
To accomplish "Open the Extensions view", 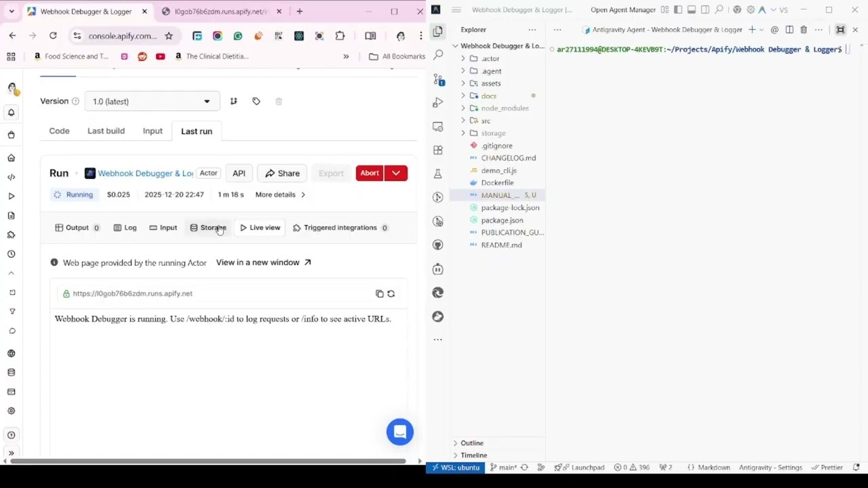I will pos(438,150).
